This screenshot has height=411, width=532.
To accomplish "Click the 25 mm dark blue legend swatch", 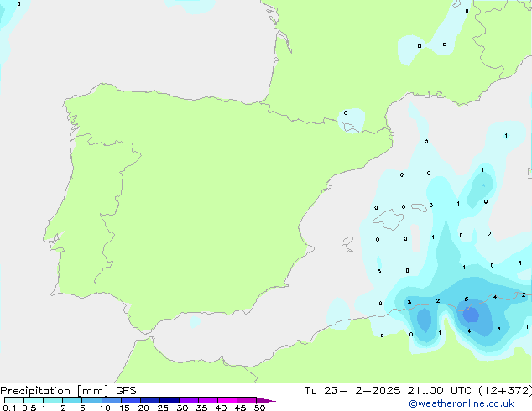I will pos(169,400).
